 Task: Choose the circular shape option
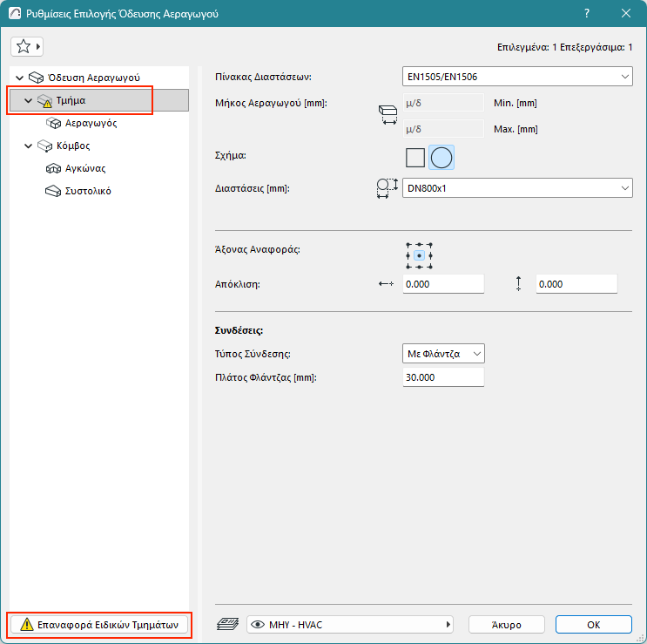[x=441, y=158]
